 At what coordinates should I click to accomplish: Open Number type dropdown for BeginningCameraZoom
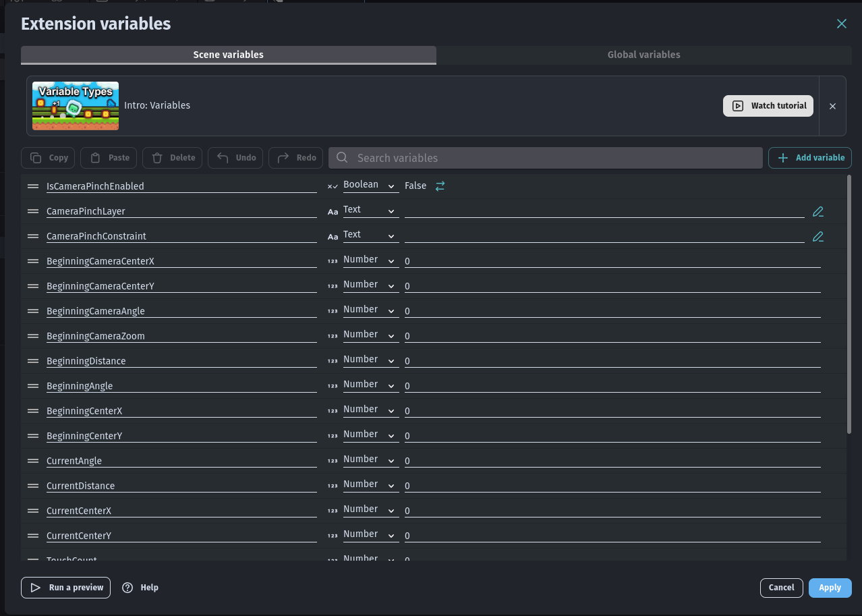[x=370, y=335]
